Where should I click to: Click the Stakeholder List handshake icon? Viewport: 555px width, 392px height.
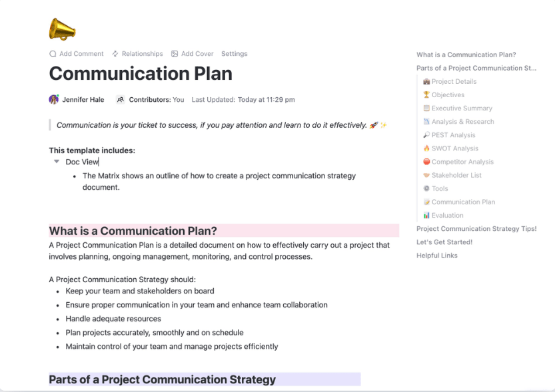(426, 175)
